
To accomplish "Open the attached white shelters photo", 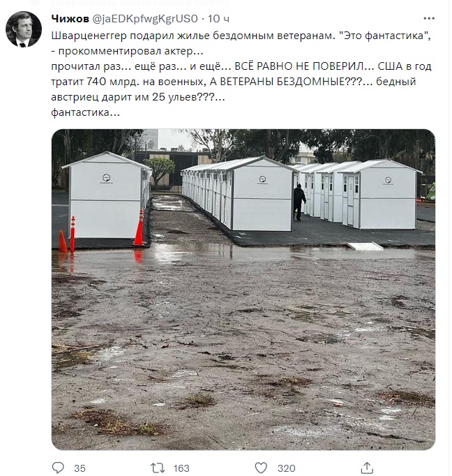I will click(x=243, y=290).
